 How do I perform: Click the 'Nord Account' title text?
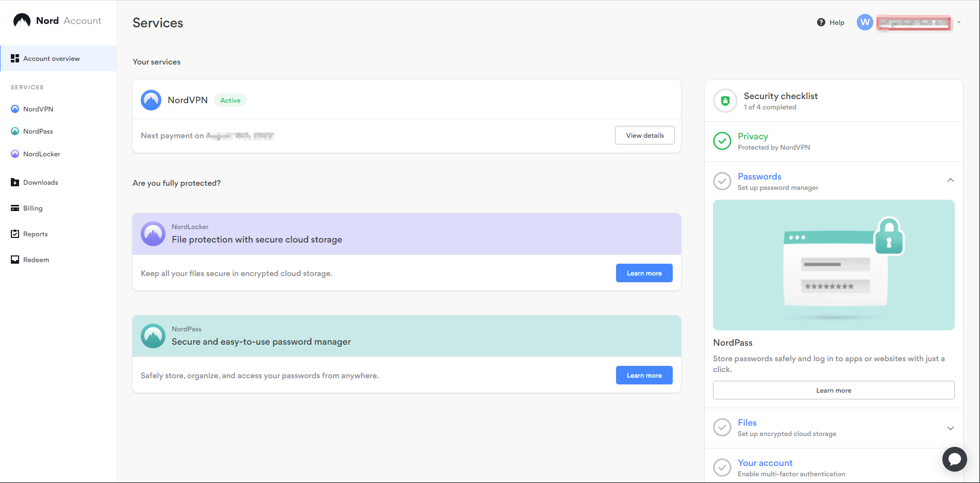69,21
